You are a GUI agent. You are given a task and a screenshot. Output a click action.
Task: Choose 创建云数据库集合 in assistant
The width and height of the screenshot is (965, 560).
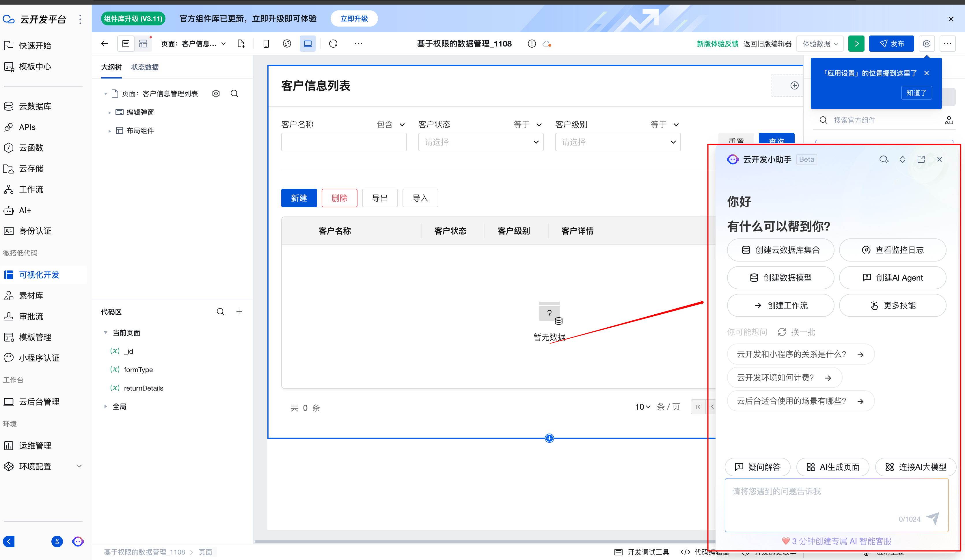click(x=780, y=250)
